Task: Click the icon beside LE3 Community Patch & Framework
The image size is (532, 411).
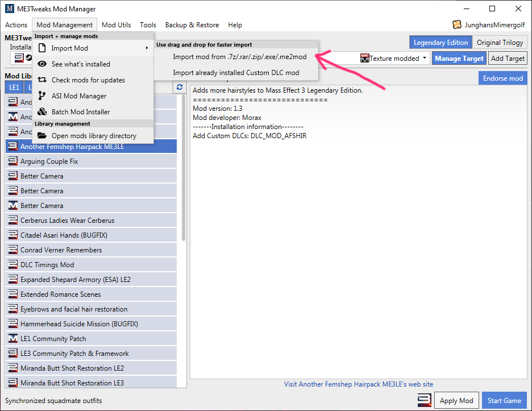Action: point(13,353)
